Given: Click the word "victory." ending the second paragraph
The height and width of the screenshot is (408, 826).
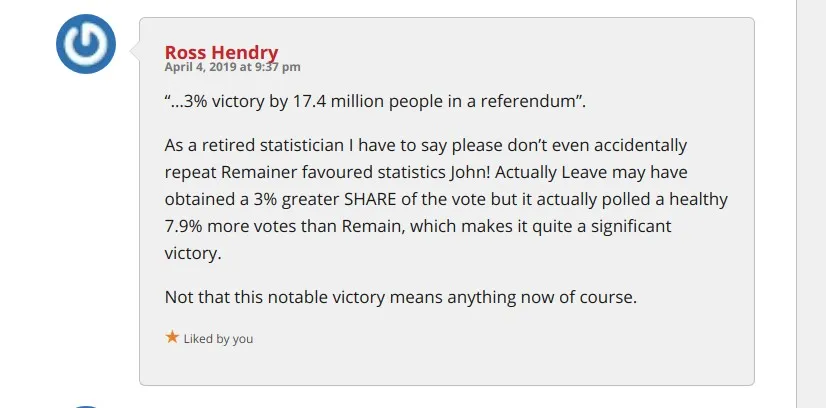Looking at the screenshot, I should point(193,254).
